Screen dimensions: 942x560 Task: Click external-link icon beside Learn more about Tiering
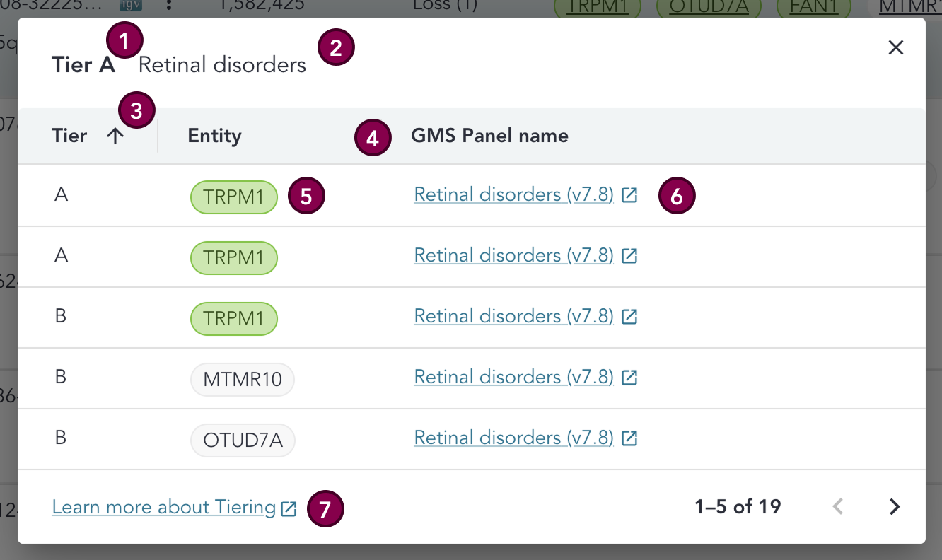coord(287,506)
